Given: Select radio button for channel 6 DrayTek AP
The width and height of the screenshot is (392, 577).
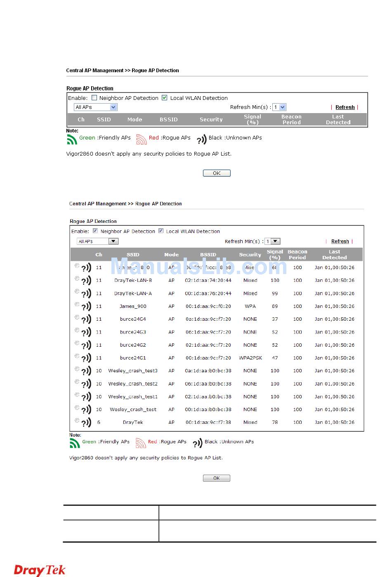Looking at the screenshot, I should [77, 421].
